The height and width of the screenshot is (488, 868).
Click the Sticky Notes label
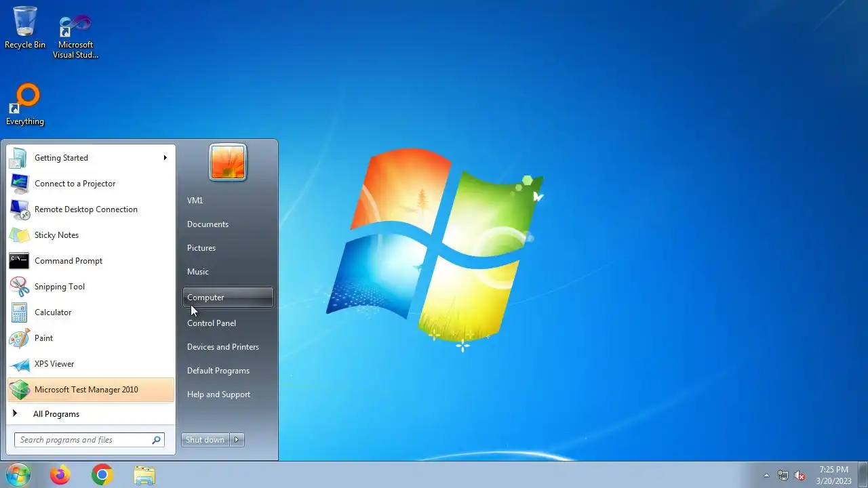[x=56, y=235]
